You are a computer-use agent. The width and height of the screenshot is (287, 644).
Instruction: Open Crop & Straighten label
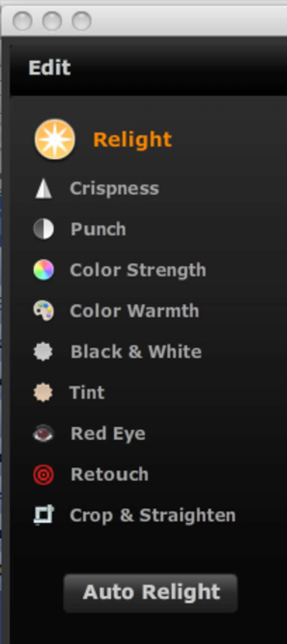(x=153, y=515)
